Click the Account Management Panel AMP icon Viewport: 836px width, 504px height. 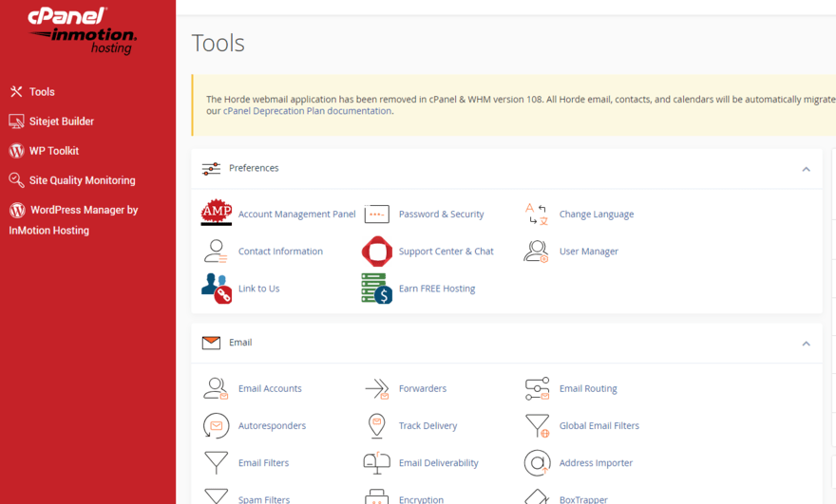[217, 214]
